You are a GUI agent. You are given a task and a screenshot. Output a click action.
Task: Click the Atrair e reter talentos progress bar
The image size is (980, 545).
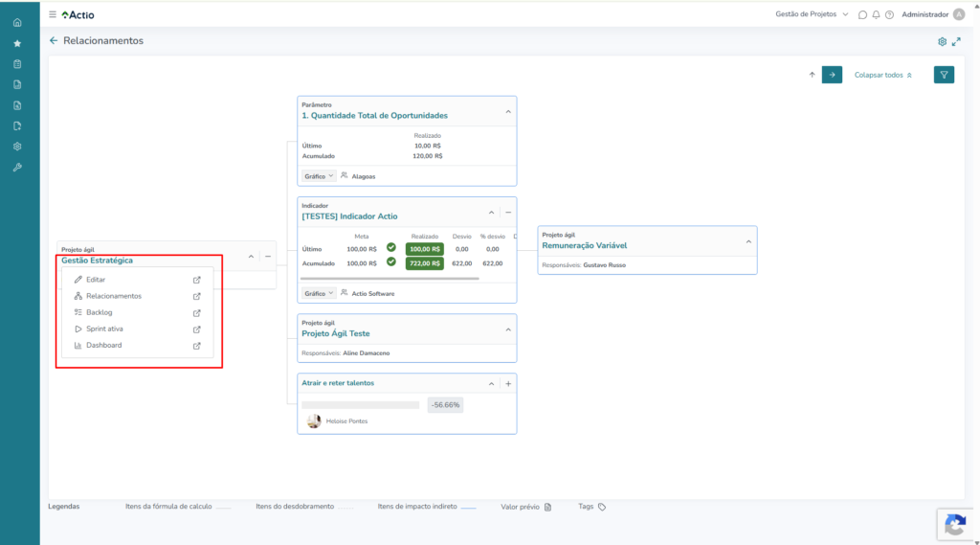pos(360,405)
